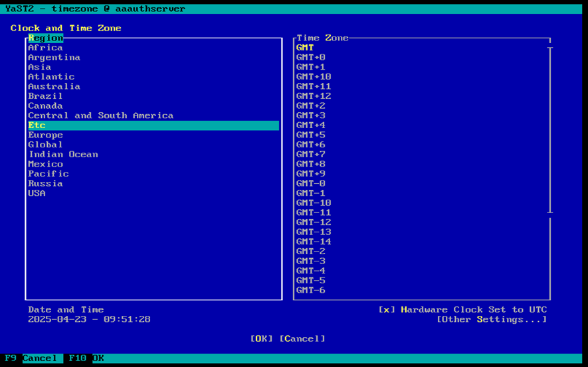Viewport: 588px width, 367px height.
Task: Select GMT+0 time zone
Action: (x=311, y=58)
